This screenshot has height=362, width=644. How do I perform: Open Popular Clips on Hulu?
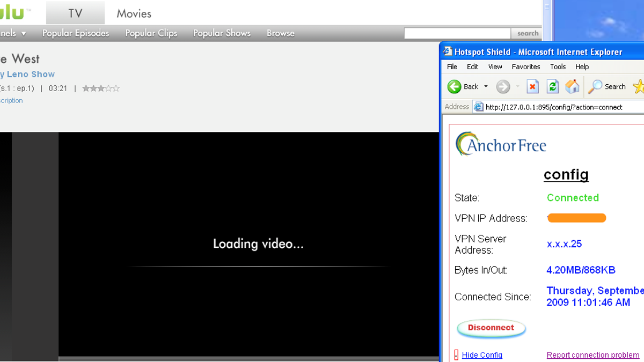[151, 33]
